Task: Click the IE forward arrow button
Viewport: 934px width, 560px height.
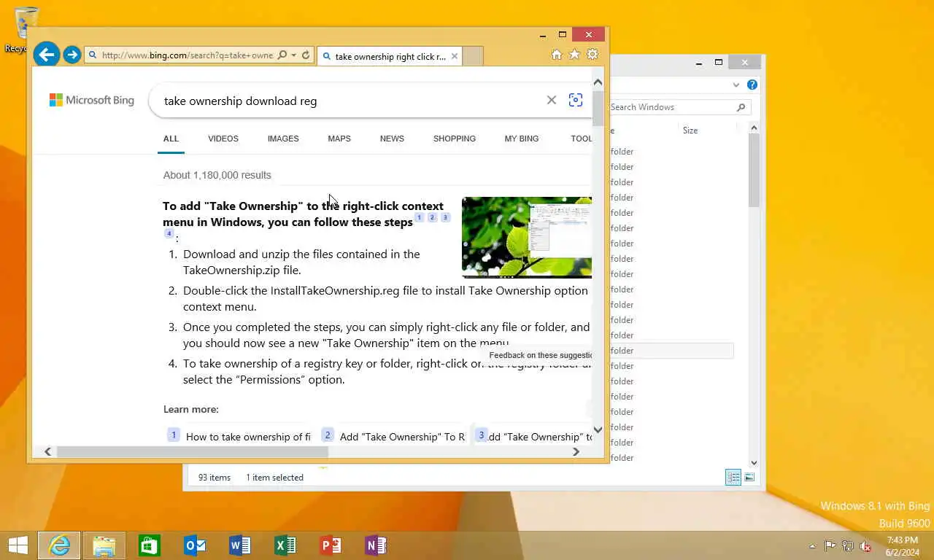Action: (x=72, y=55)
